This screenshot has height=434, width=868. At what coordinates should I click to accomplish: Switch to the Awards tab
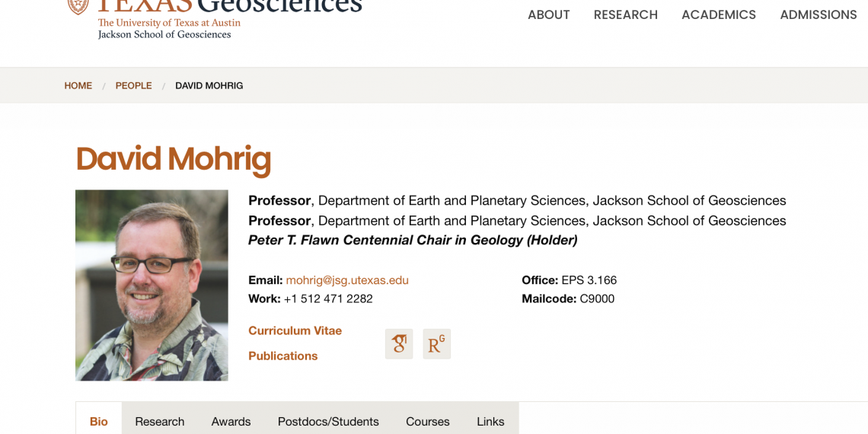[231, 421]
